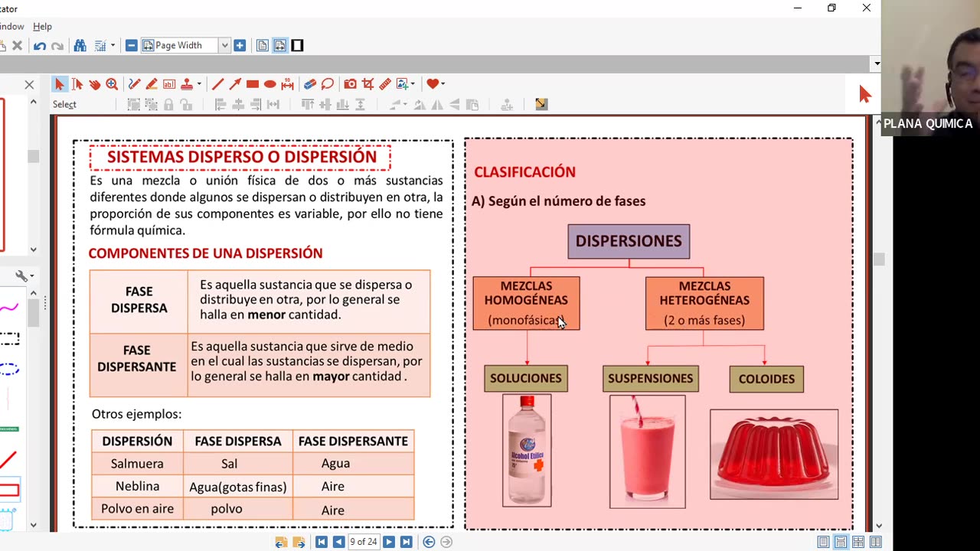Click the page number field showing 9 of 24
980x551 pixels.
364,542
